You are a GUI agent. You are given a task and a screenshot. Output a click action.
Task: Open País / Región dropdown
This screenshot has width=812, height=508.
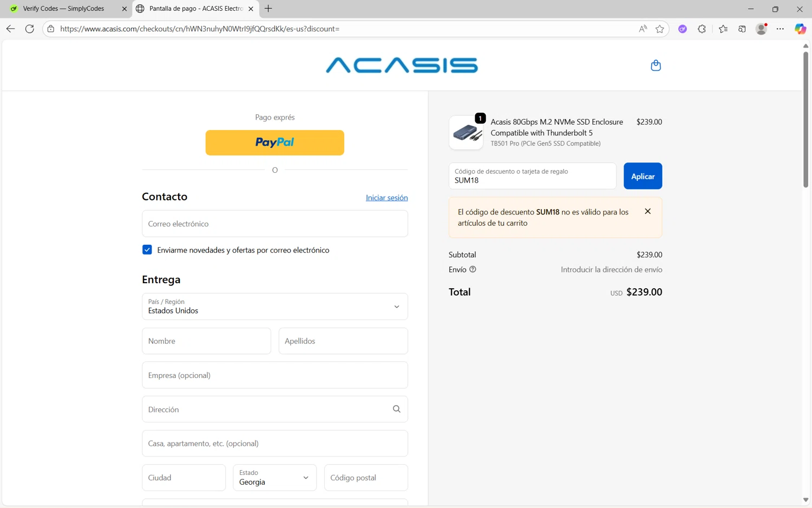[x=275, y=307]
